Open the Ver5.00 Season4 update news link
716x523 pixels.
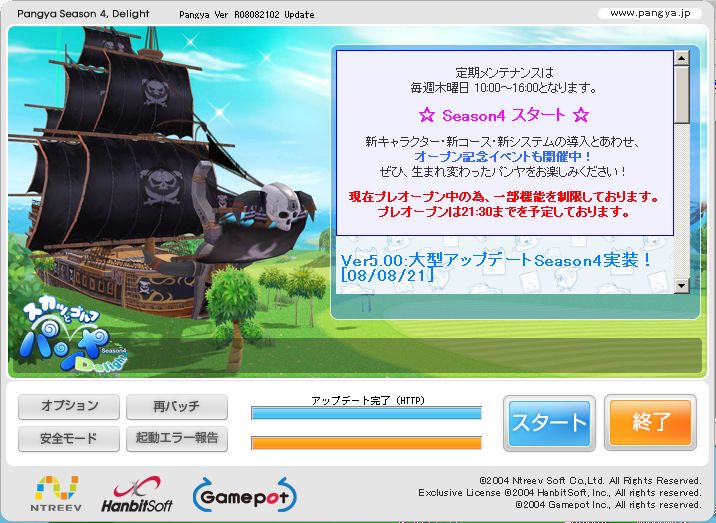click(x=496, y=267)
